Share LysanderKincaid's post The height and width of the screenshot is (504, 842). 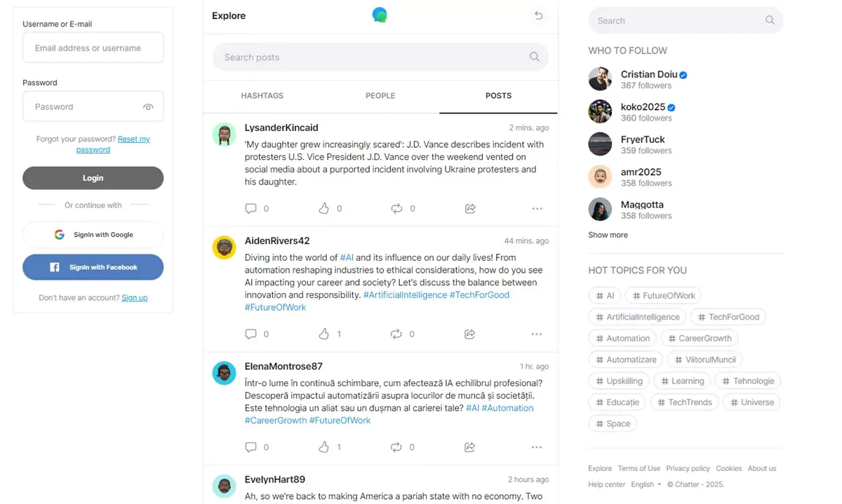(x=470, y=208)
